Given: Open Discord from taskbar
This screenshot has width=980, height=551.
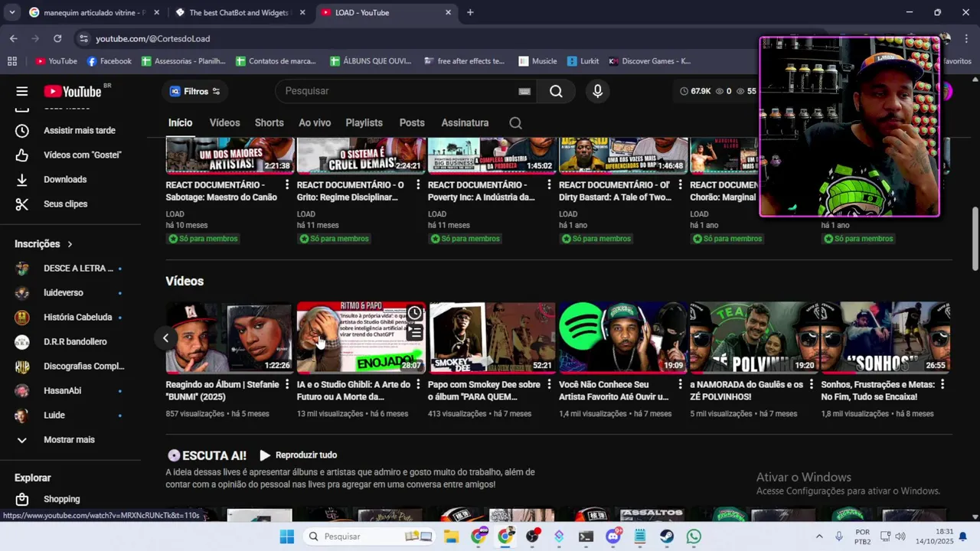Looking at the screenshot, I should click(612, 536).
